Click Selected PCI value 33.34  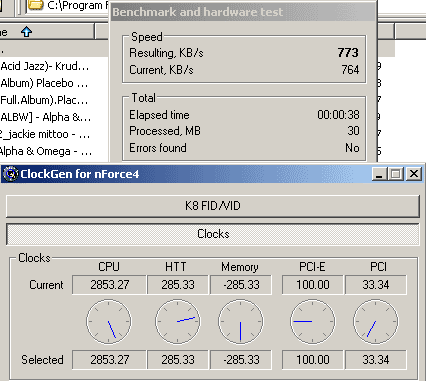[x=376, y=360]
